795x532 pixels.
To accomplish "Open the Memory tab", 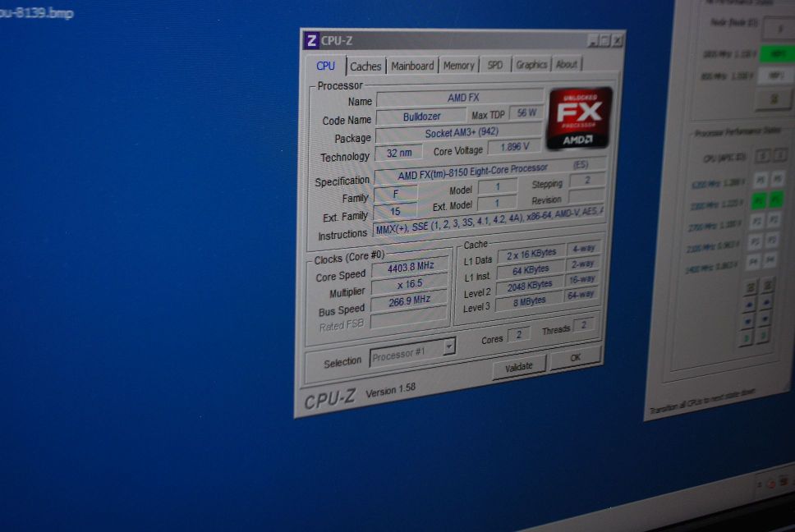I will (x=458, y=66).
